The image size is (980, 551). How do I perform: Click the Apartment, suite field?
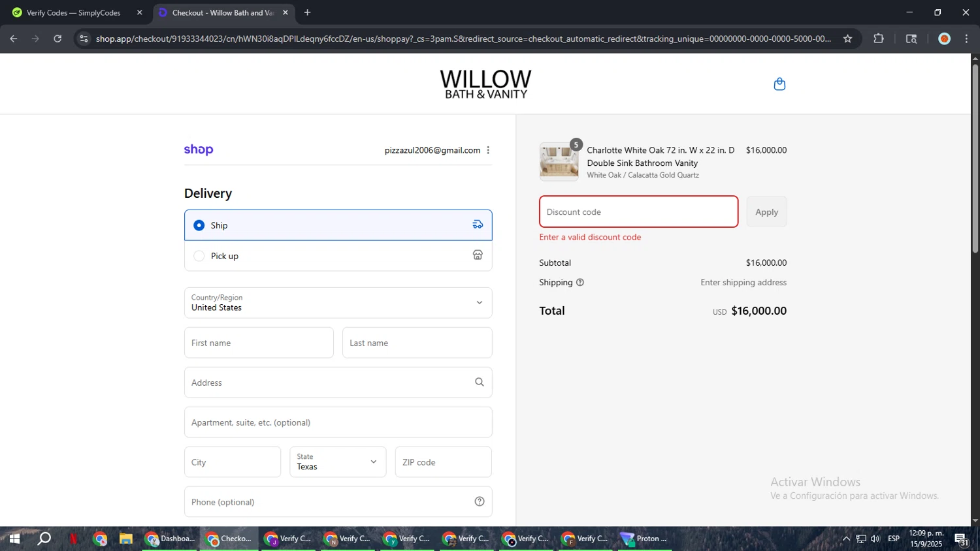tap(338, 422)
